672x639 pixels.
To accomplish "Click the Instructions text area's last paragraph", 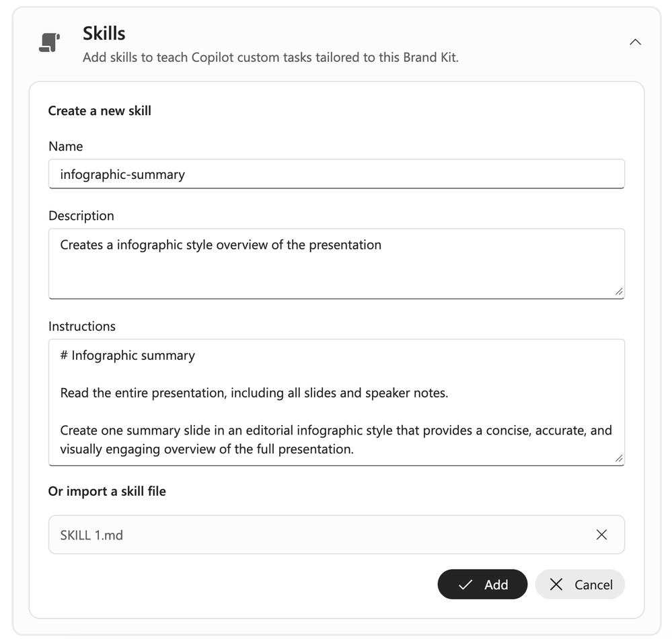I will tap(336, 439).
